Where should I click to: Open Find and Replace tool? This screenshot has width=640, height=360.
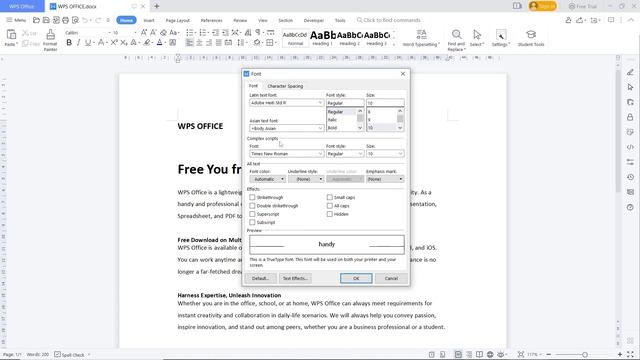click(x=456, y=40)
